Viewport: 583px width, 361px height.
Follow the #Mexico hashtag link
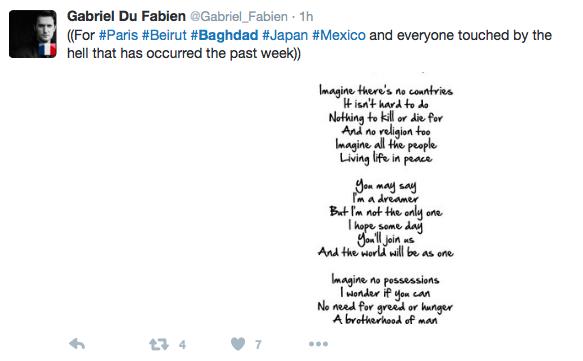tap(339, 35)
